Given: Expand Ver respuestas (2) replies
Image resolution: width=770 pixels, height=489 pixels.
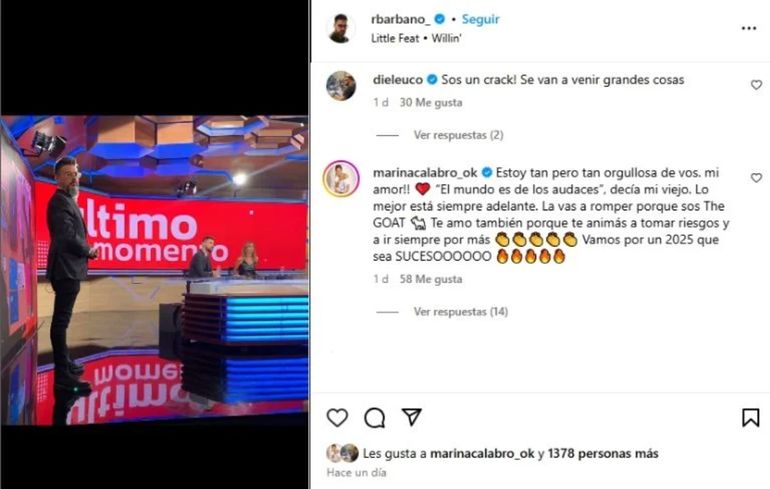Looking at the screenshot, I should coord(458,135).
